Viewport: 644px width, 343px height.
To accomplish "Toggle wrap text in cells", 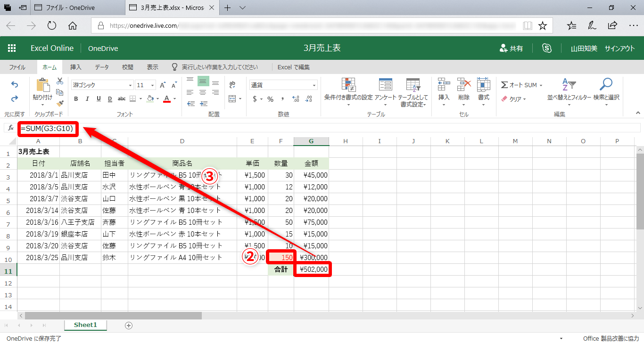I will tap(232, 85).
